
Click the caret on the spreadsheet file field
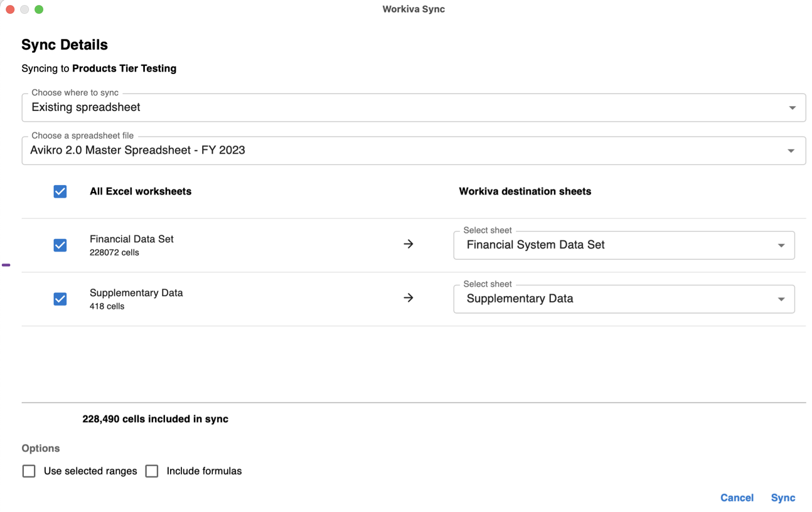pyautogui.click(x=792, y=150)
